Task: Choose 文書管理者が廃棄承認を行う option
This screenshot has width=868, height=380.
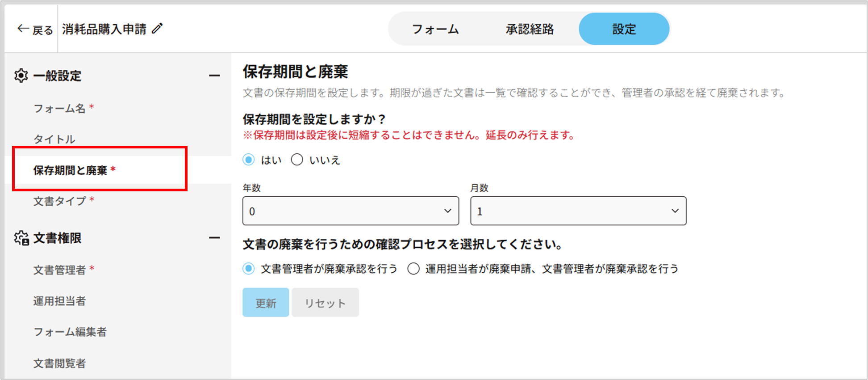Action: (x=249, y=269)
